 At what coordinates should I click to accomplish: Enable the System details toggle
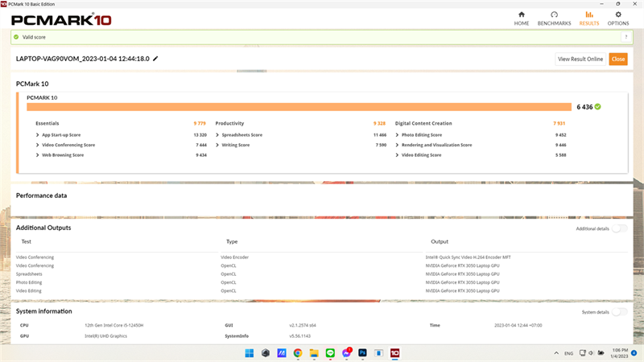click(x=619, y=312)
